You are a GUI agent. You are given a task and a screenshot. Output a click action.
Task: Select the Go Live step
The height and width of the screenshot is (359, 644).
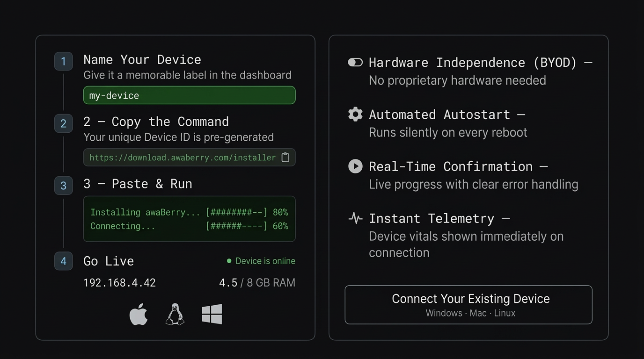tap(108, 261)
